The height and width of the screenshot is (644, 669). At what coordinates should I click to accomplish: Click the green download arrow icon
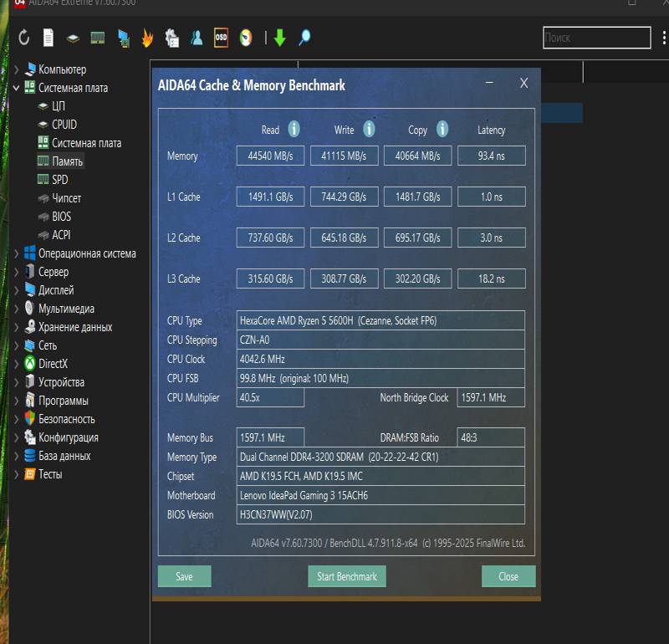pos(280,38)
